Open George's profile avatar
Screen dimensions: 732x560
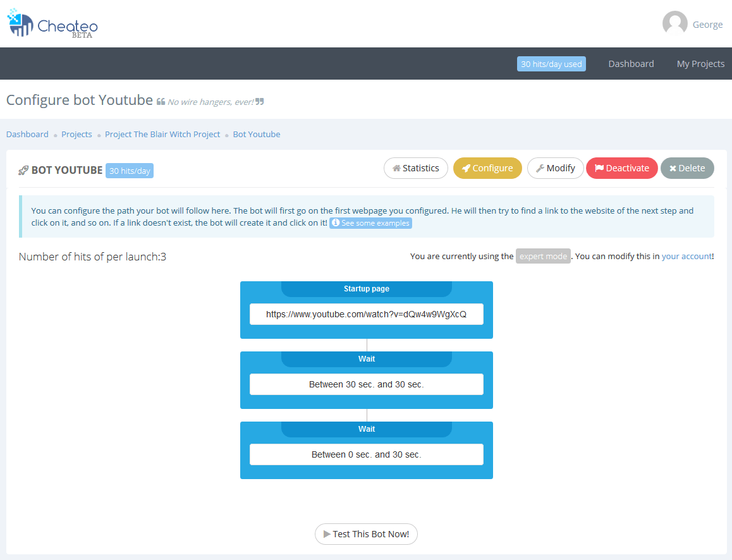pos(674,23)
